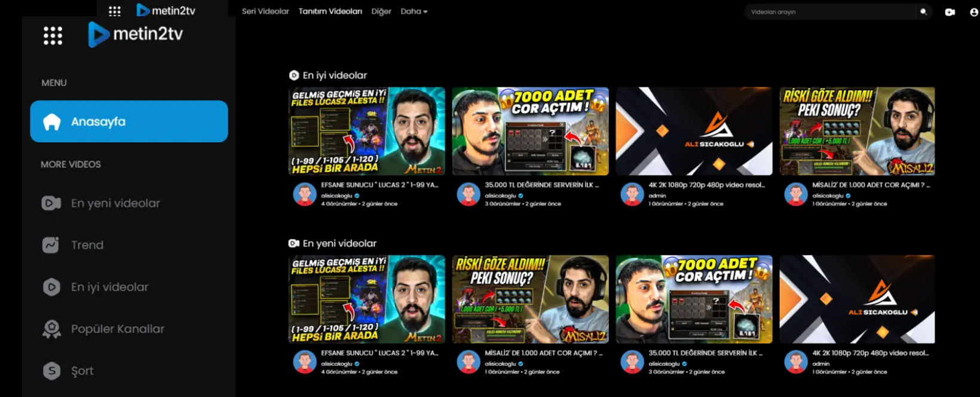The image size is (980, 397).
Task: Open the LUCAS 2 thumbnail under En iyi videolar
Action: pyautogui.click(x=367, y=132)
